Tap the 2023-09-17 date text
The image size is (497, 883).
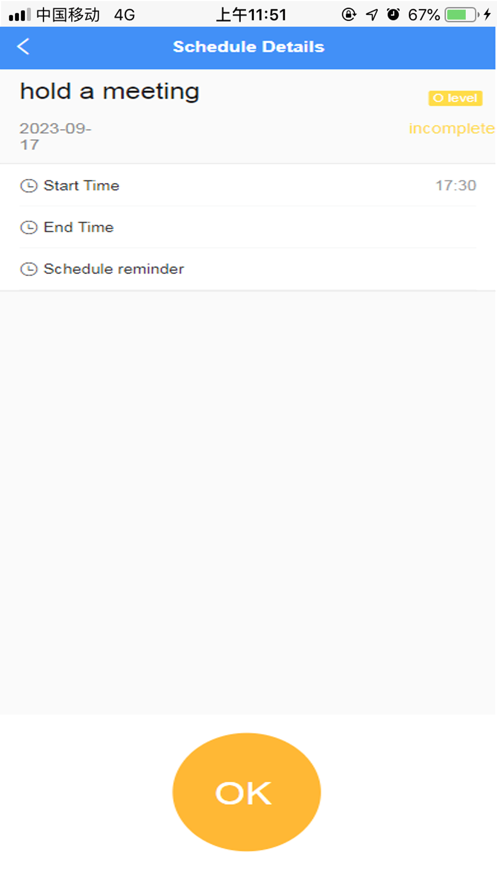pyautogui.click(x=55, y=136)
